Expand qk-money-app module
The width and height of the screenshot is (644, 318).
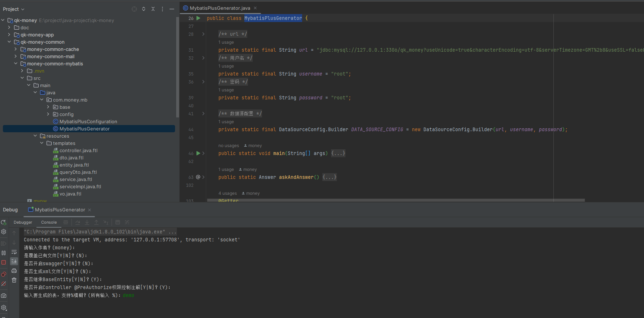[9, 35]
